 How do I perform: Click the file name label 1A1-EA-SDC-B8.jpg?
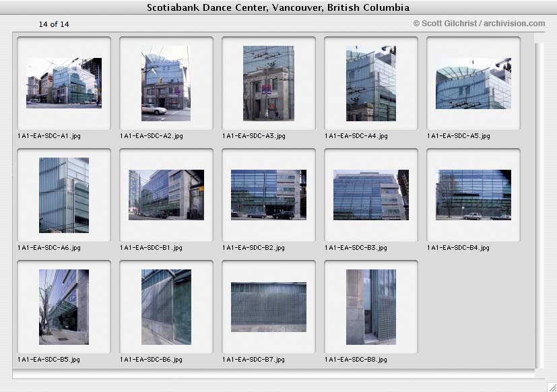tap(356, 360)
